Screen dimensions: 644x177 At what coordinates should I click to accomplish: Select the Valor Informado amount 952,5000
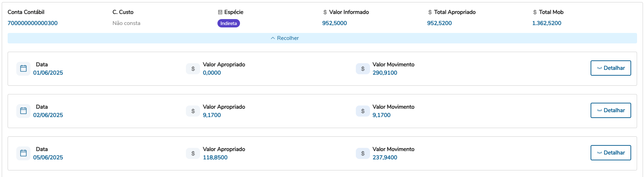pos(334,23)
